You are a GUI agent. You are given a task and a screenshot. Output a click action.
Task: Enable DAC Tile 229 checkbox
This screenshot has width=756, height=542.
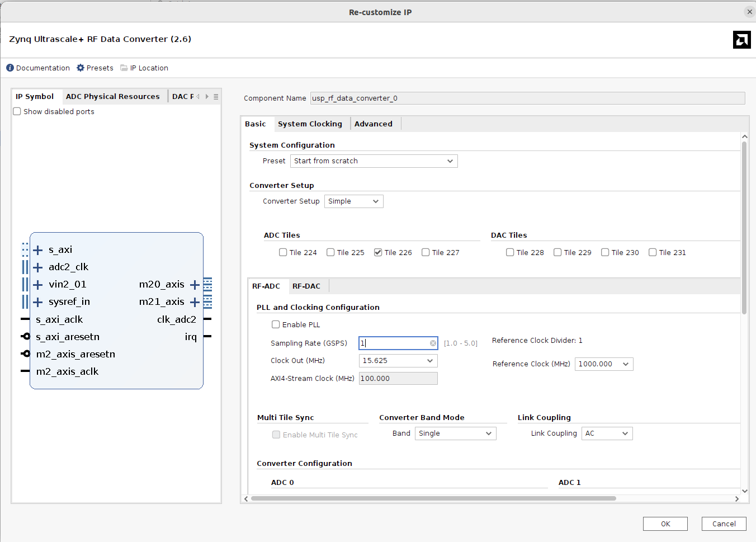(x=557, y=252)
